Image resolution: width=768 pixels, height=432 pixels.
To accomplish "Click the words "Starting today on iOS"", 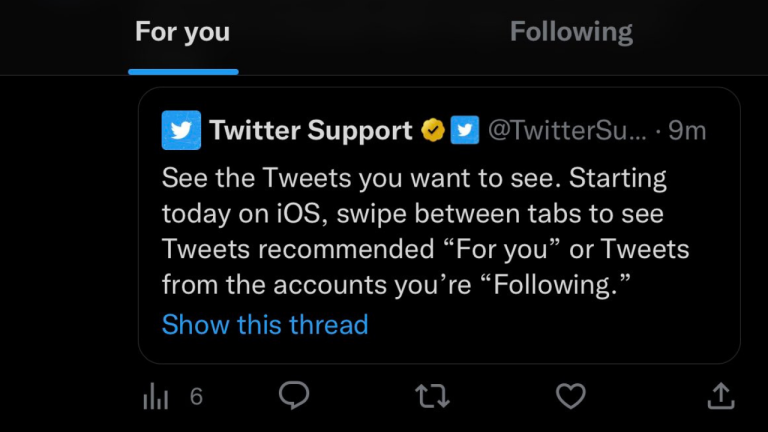I will (414, 196).
